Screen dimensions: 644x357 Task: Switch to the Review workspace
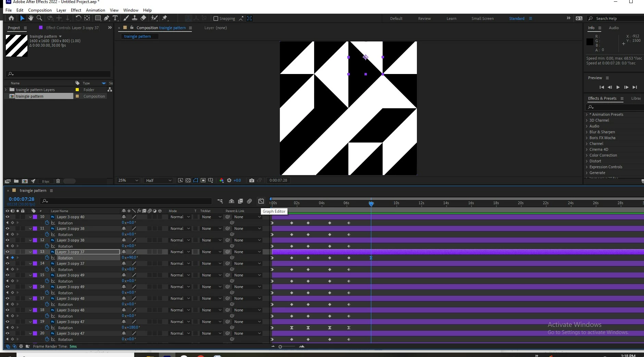[x=424, y=19]
